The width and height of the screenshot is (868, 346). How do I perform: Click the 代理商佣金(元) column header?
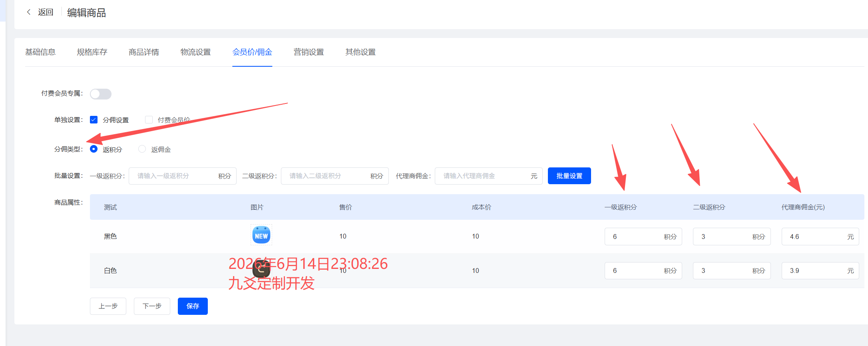click(803, 207)
